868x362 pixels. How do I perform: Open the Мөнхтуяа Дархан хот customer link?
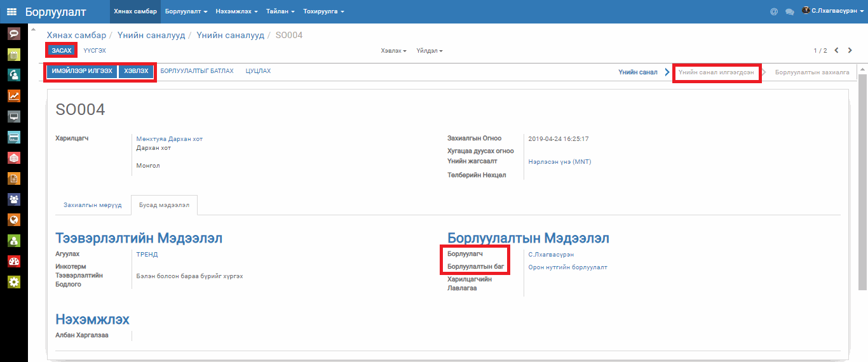pyautogui.click(x=170, y=138)
